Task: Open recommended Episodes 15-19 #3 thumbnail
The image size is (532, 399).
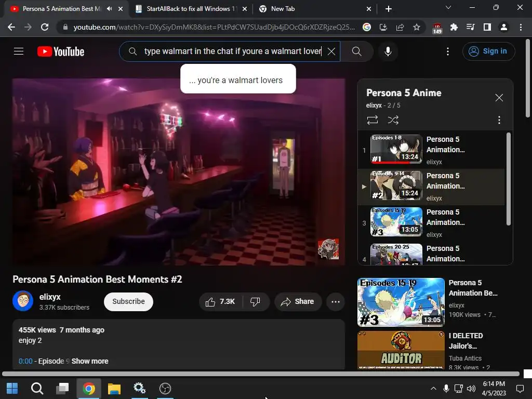Action: click(x=401, y=302)
